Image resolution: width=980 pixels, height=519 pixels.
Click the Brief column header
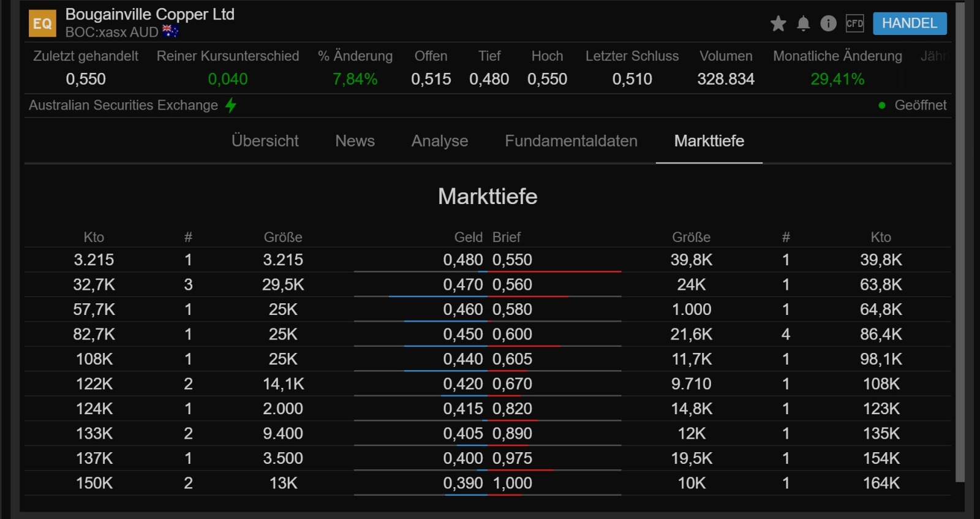pyautogui.click(x=507, y=237)
